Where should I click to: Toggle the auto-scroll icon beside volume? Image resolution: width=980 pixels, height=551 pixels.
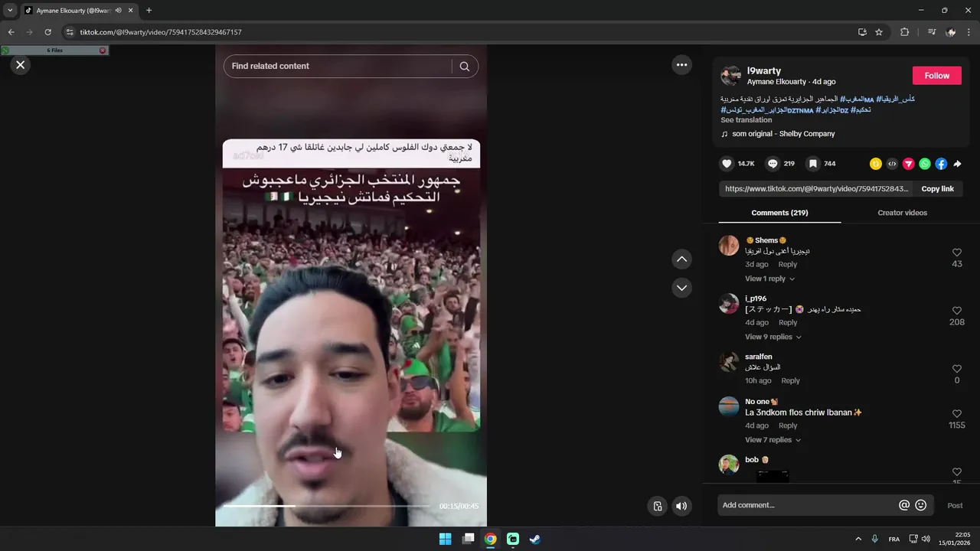point(657,506)
